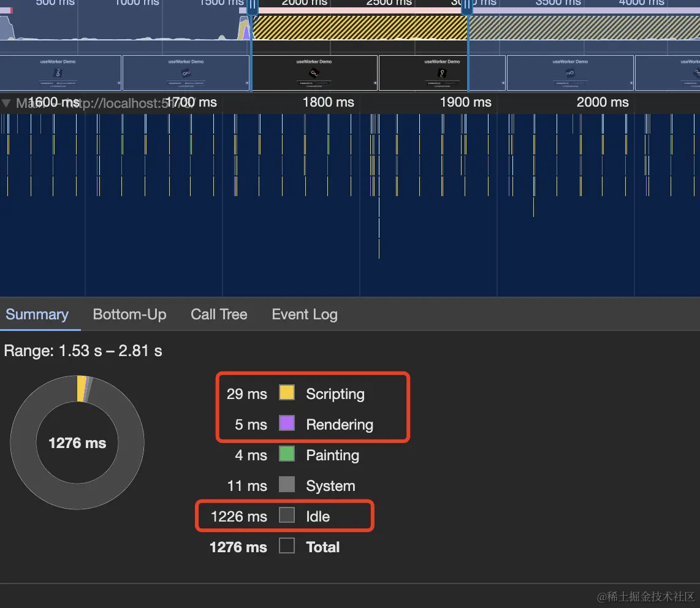Click the 4 ms Painting value
Screen dimensions: 700x608
tap(251, 455)
